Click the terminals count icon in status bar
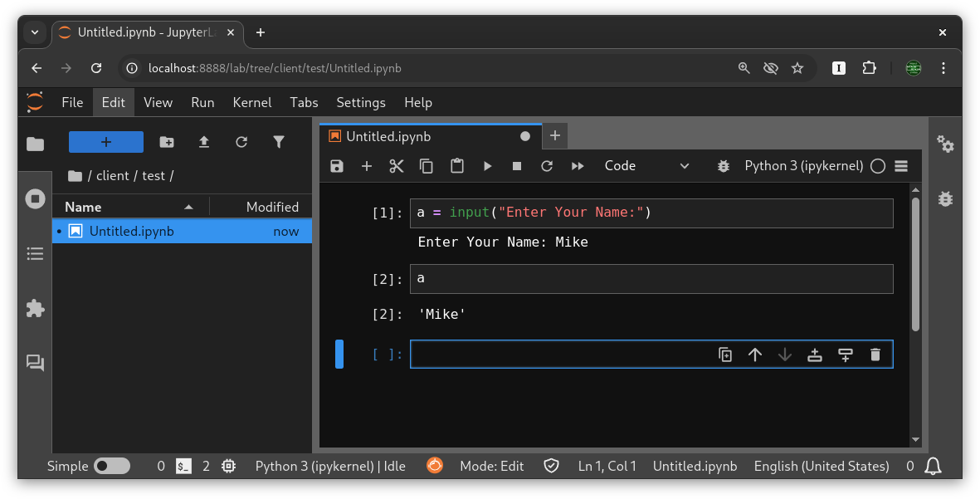Image resolution: width=980 pixels, height=499 pixels. tap(183, 466)
